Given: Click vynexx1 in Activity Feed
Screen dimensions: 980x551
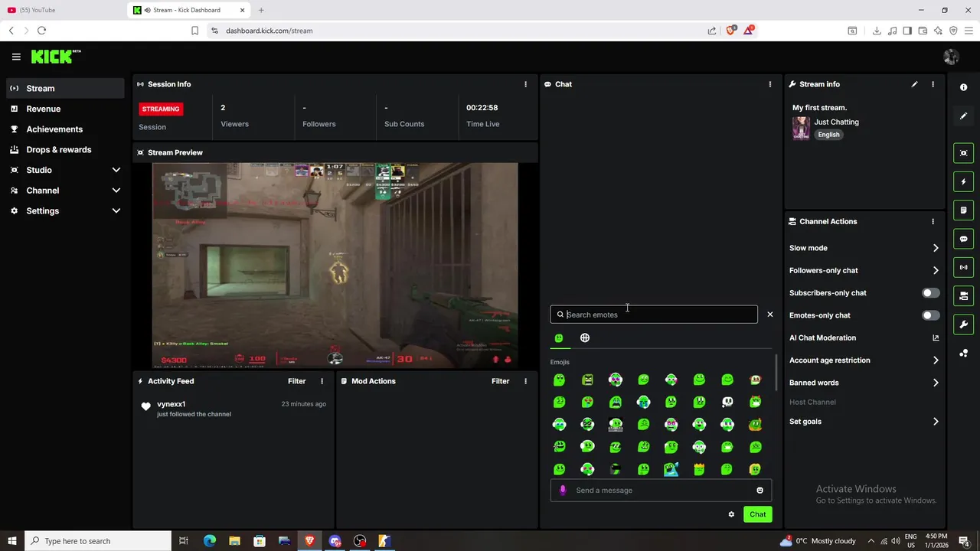Looking at the screenshot, I should pyautogui.click(x=171, y=404).
